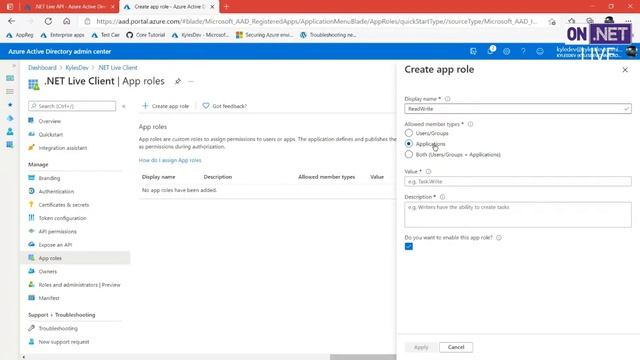Image resolution: width=640 pixels, height=360 pixels.
Task: Click the Display name input field
Action: (x=518, y=109)
